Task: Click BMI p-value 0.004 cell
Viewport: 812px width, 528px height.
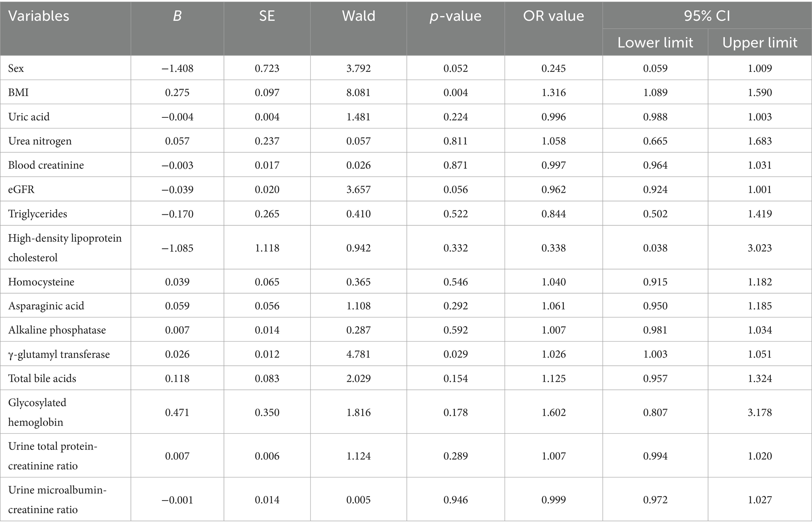Action: pyautogui.click(x=455, y=92)
